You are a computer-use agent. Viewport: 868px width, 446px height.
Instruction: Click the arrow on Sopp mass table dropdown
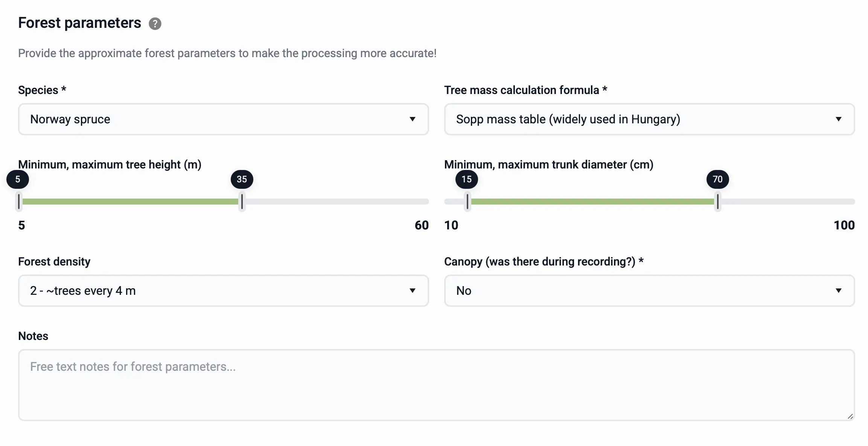(838, 119)
